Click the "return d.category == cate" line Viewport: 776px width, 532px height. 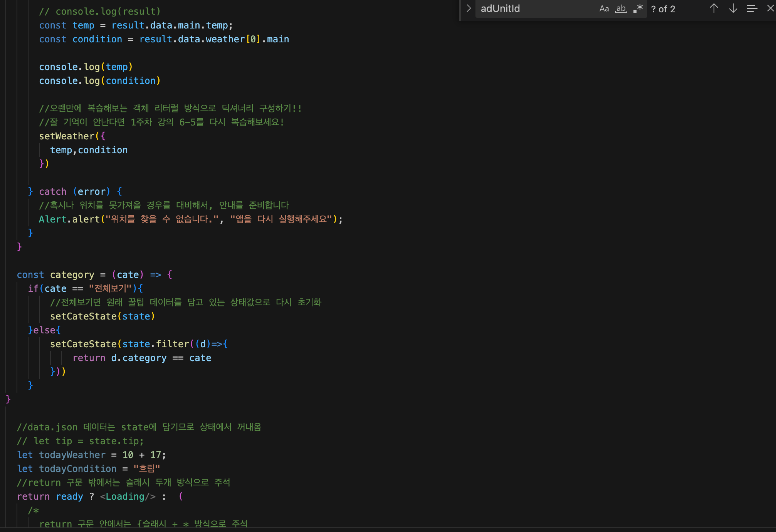tap(142, 358)
